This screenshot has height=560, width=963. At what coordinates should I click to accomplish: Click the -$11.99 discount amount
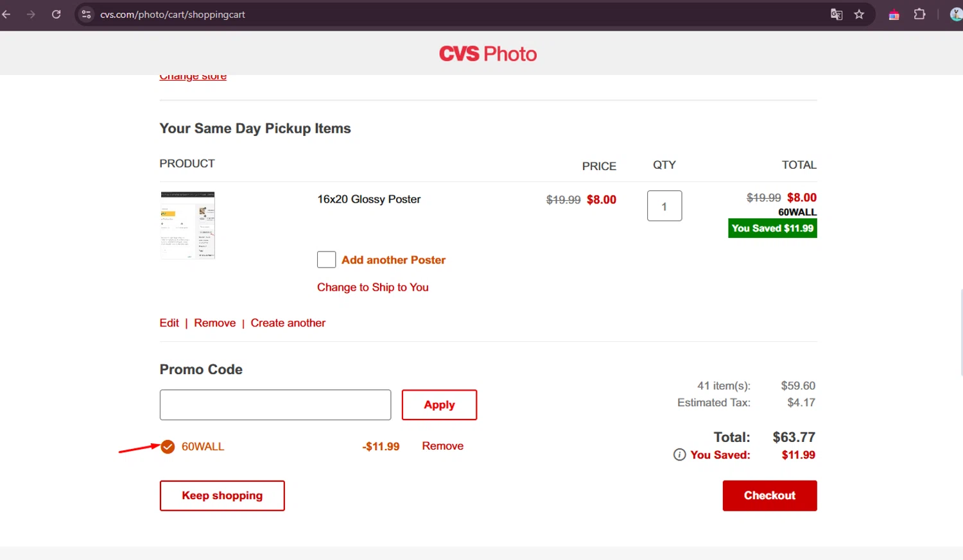[381, 446]
